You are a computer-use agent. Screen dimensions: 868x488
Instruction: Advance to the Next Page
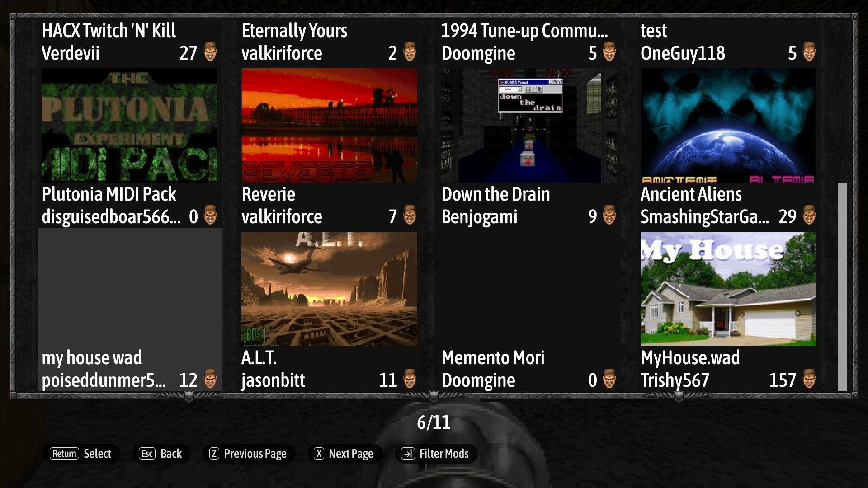344,454
